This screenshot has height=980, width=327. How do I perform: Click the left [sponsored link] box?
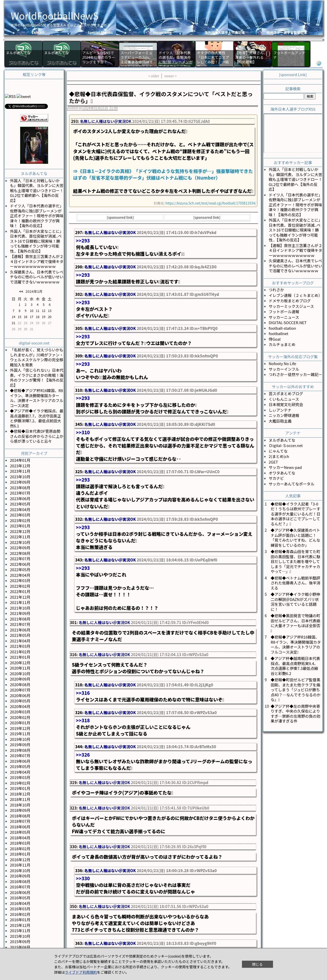coord(120,218)
